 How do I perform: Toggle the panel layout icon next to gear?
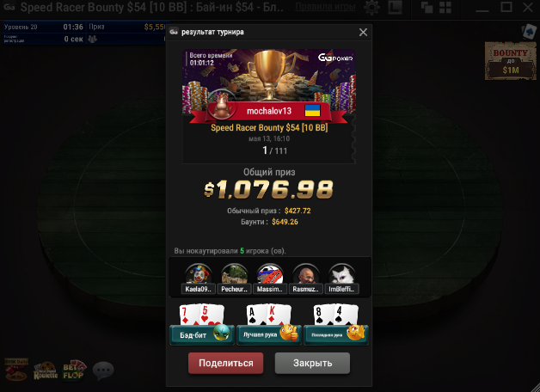[395, 7]
